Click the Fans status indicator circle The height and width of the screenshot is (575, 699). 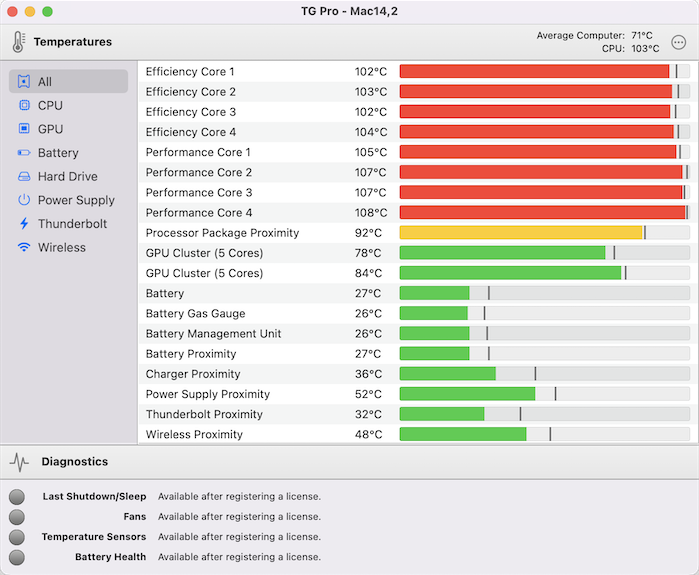tap(17, 517)
